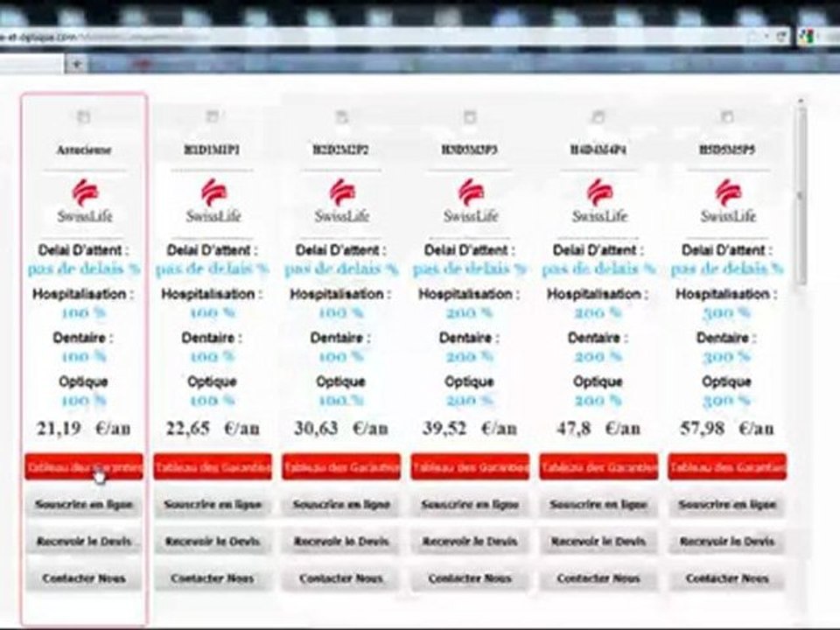Viewport: 840px width, 630px height.
Task: Click the SwissLife logo in the 21,19 €/an column
Action: point(85,201)
